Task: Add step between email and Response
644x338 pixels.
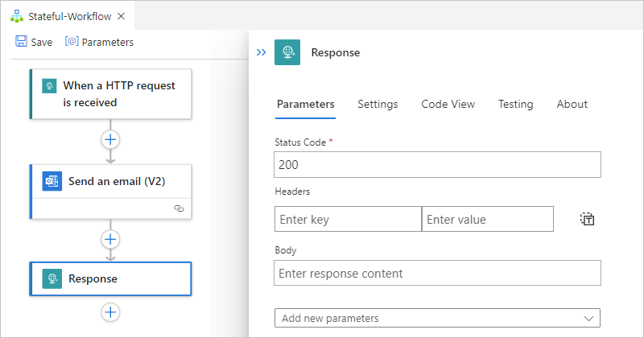Action: [x=110, y=239]
